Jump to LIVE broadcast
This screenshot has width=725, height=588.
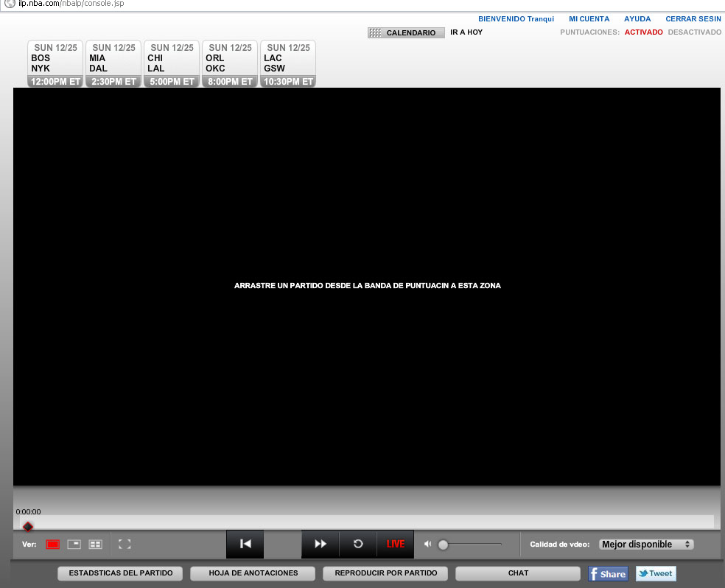(x=396, y=544)
